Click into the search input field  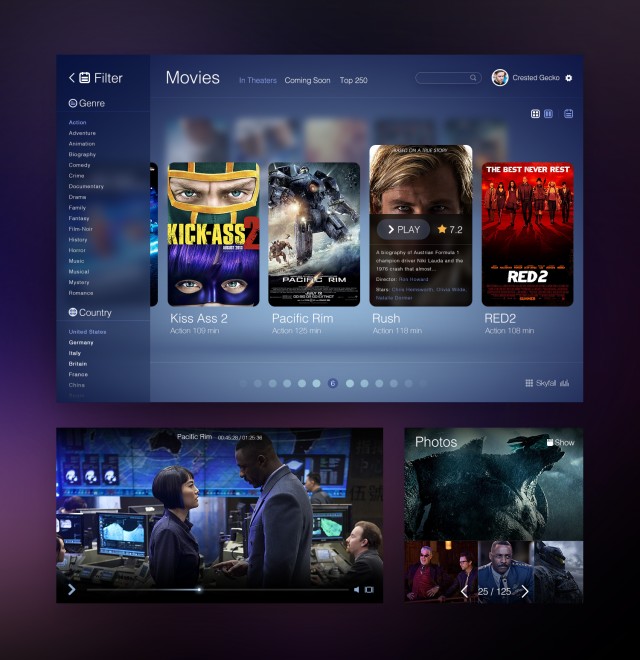coord(448,78)
